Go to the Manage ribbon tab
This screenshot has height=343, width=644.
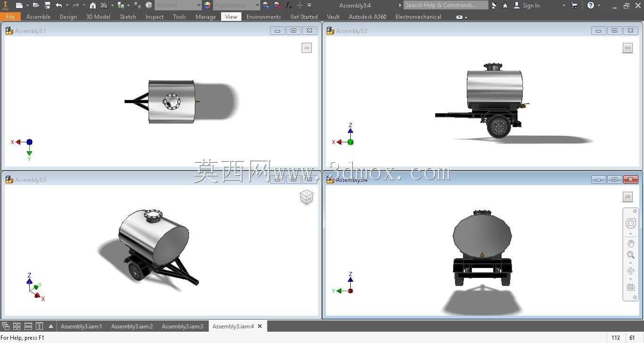(x=206, y=16)
